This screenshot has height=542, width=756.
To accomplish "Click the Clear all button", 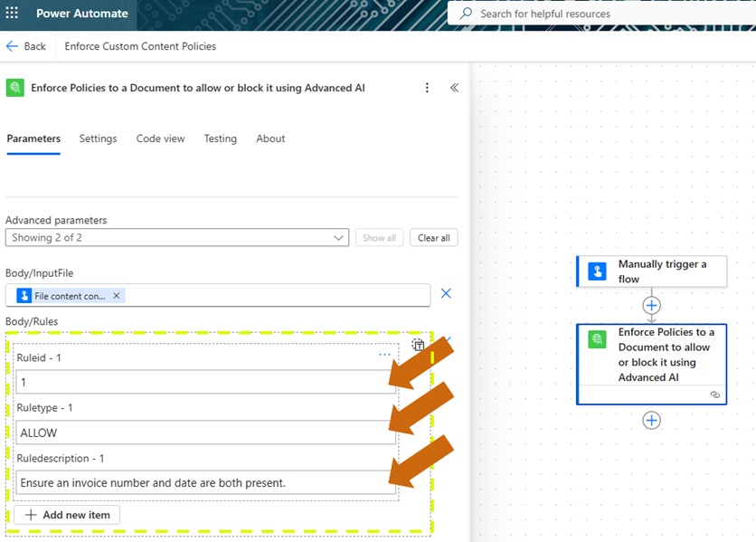I will [x=434, y=238].
